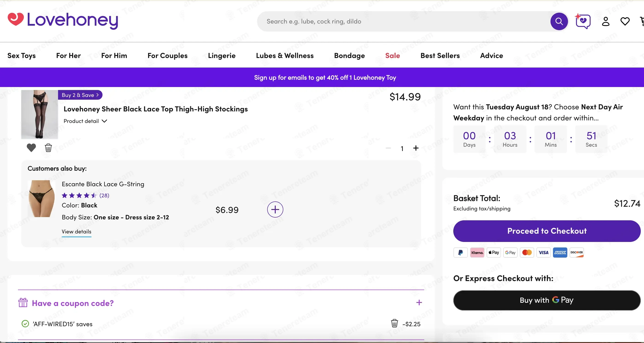Click the Escante G-String star rating (28)
Screen dimensions: 644x343
pyautogui.click(x=85, y=195)
